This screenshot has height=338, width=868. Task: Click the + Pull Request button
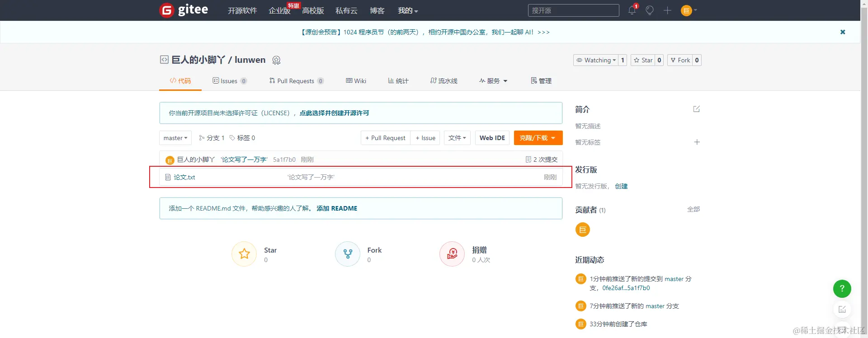(x=385, y=138)
